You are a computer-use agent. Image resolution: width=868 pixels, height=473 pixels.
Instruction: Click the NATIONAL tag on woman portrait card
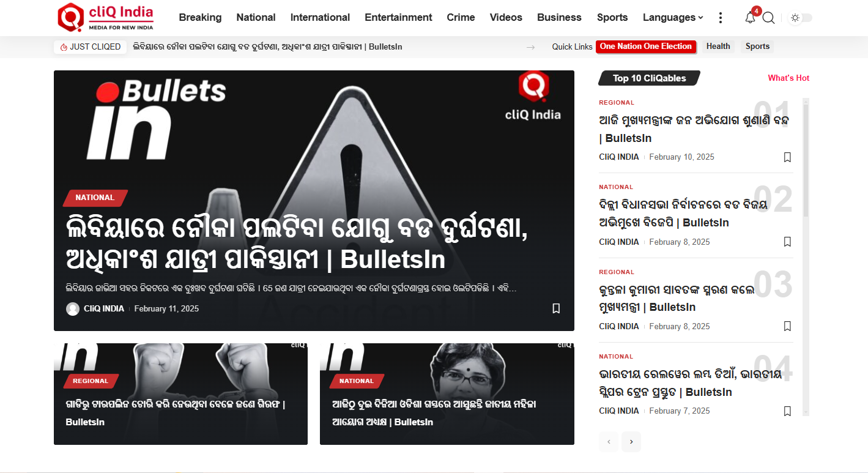coord(357,381)
